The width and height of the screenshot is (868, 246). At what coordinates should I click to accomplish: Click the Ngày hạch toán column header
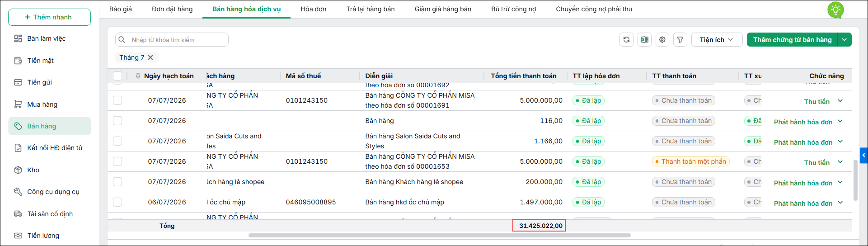tap(169, 76)
